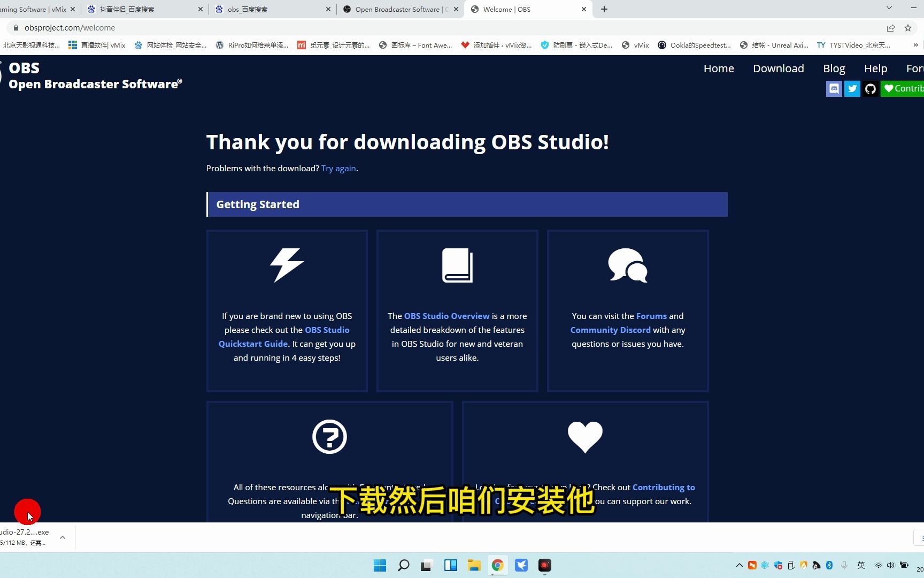Open new tab with plus button

pyautogui.click(x=604, y=9)
